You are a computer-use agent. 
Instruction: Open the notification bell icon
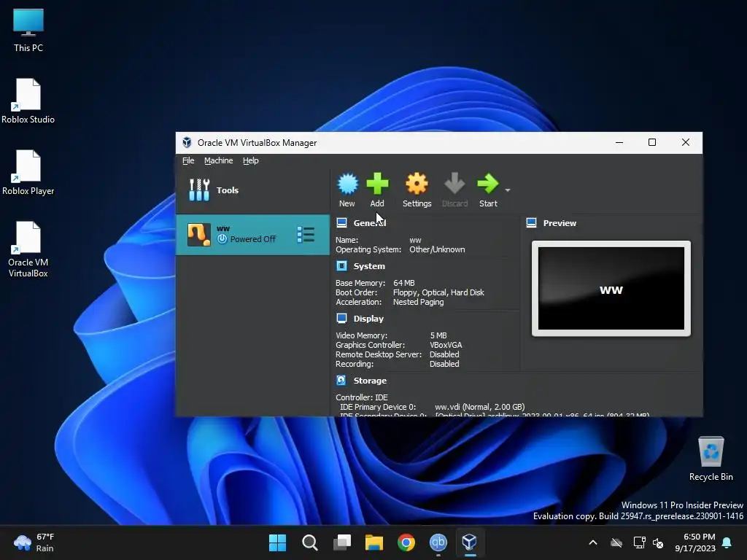[727, 542]
